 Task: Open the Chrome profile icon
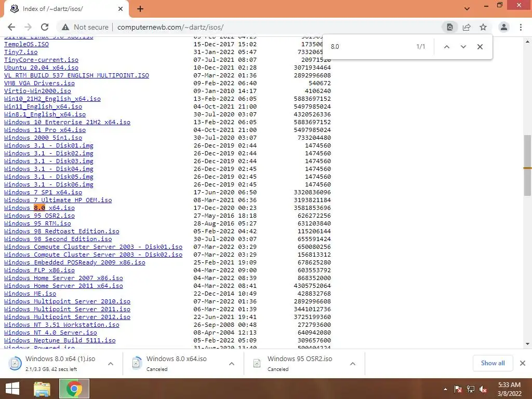504,27
